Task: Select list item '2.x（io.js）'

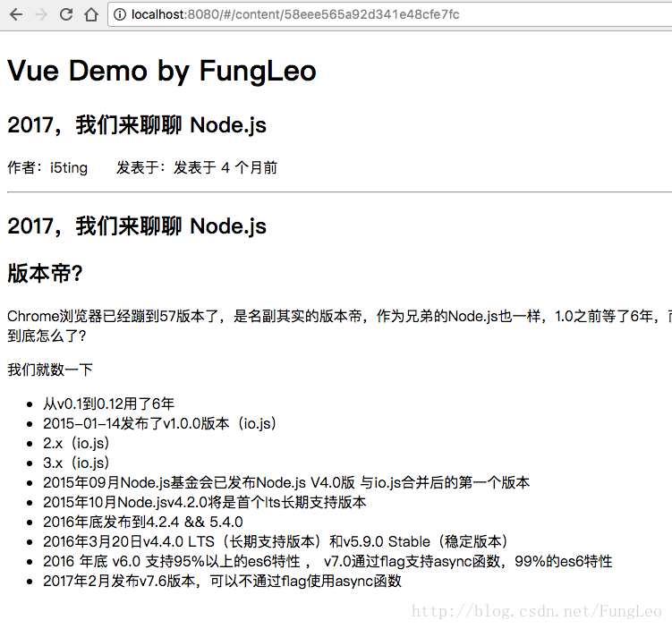Action: (x=77, y=443)
